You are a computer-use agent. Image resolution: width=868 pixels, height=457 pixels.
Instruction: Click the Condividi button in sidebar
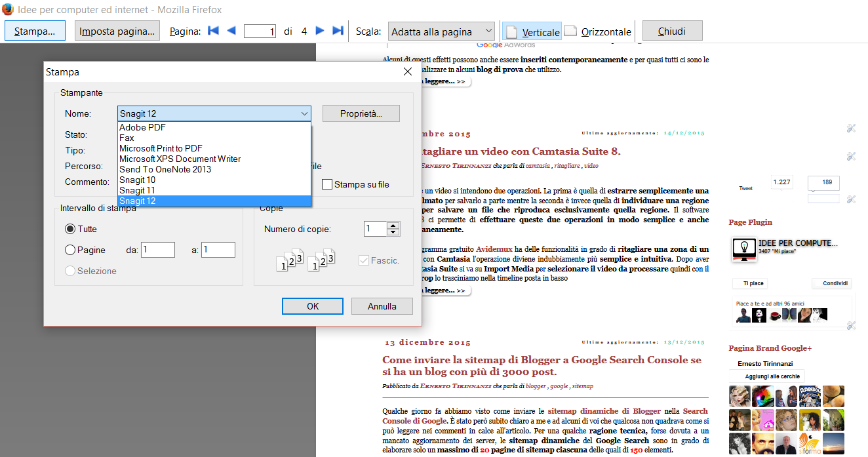coord(831,283)
